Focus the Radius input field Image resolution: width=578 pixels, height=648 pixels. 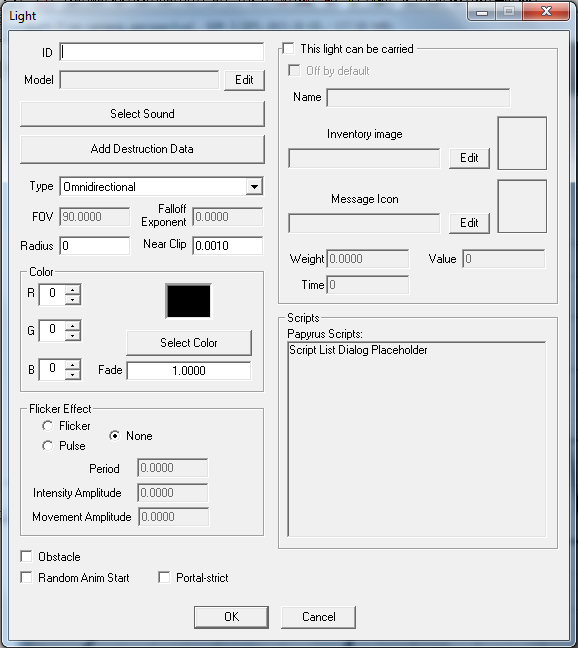coord(95,246)
